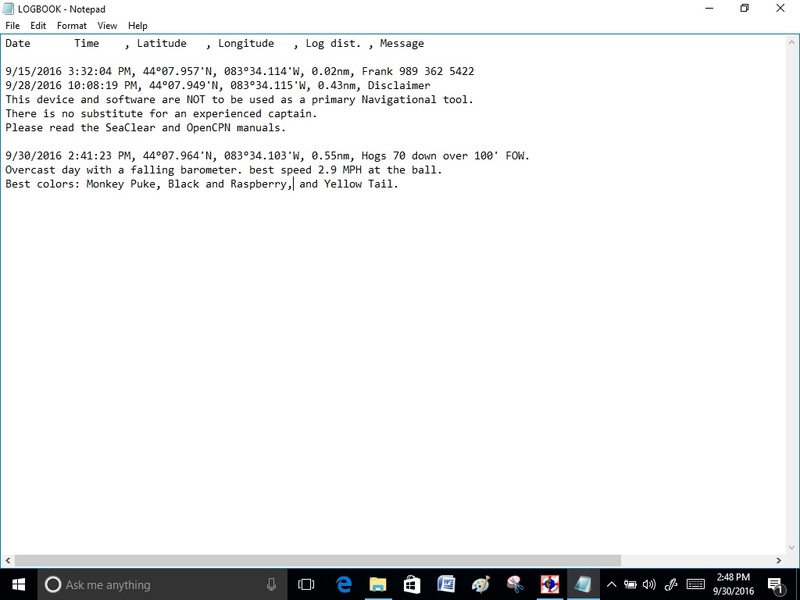
Task: Open the Action Center notifications
Action: pos(775,584)
